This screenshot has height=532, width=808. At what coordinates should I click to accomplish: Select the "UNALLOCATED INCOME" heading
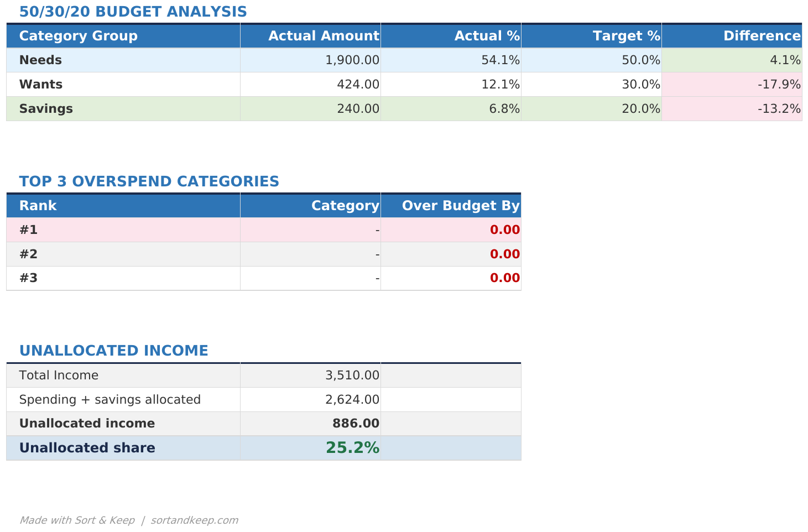click(x=113, y=351)
